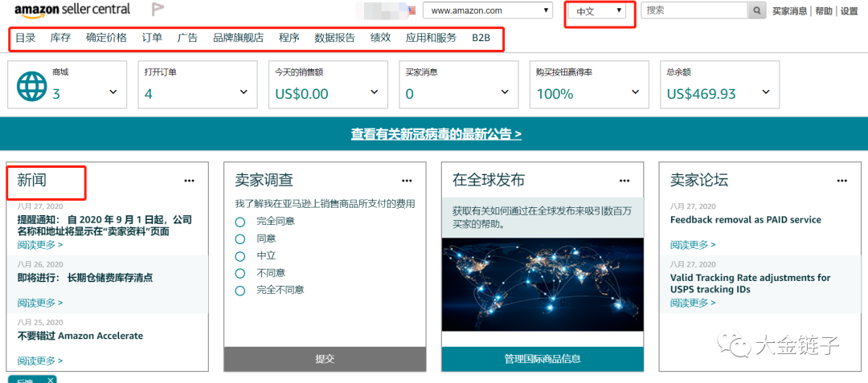Open the www.amazon.com marketplace dropdown
Viewport: 868px width, 383px height.
[488, 10]
